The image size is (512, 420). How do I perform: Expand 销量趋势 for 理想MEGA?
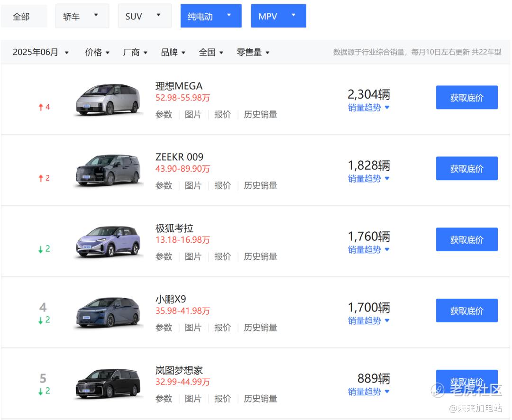click(368, 108)
